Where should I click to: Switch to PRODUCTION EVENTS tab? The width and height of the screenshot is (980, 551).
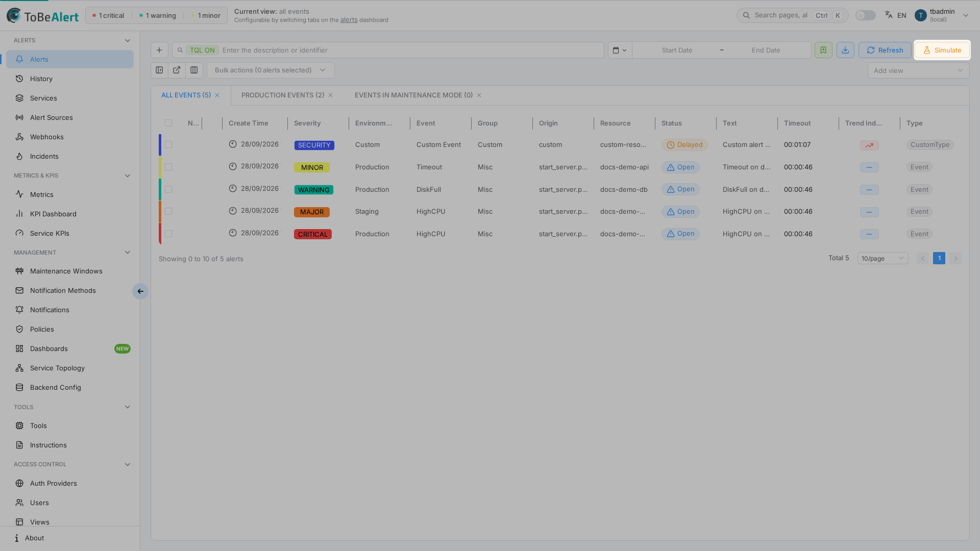pyautogui.click(x=283, y=95)
